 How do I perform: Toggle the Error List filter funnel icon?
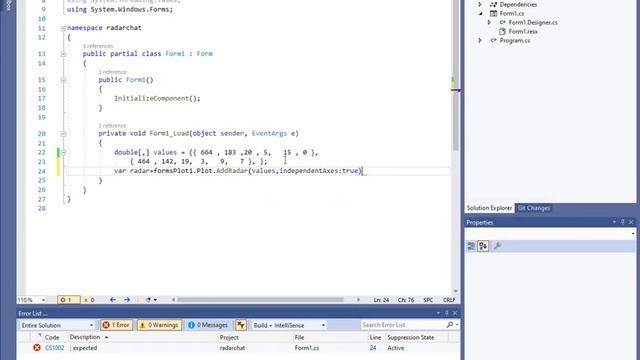[x=241, y=325]
